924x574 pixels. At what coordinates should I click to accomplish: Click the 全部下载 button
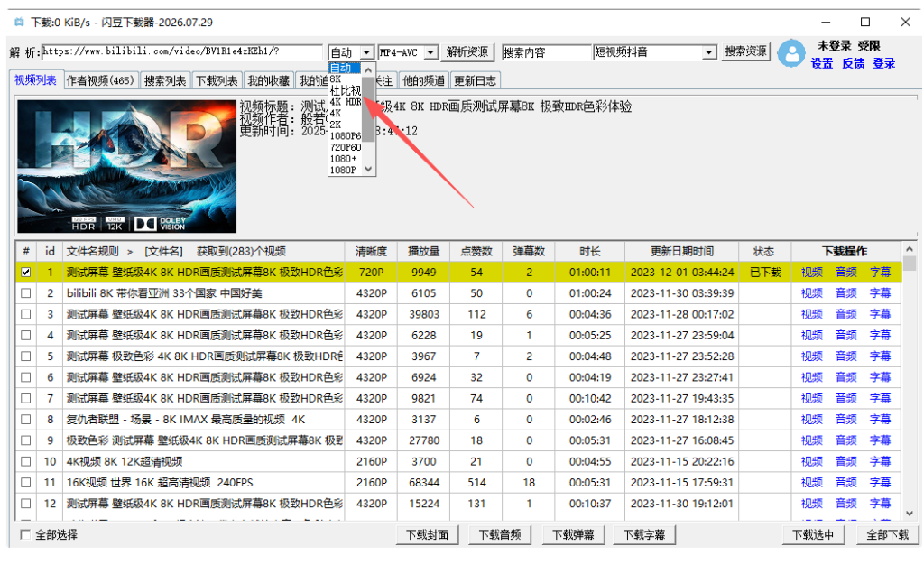[x=888, y=534]
